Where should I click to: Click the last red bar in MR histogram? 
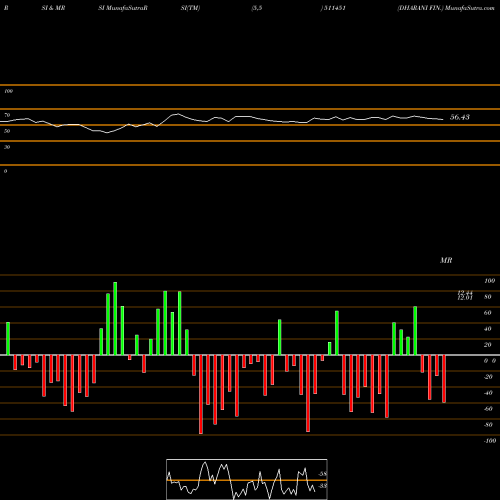pos(444,379)
